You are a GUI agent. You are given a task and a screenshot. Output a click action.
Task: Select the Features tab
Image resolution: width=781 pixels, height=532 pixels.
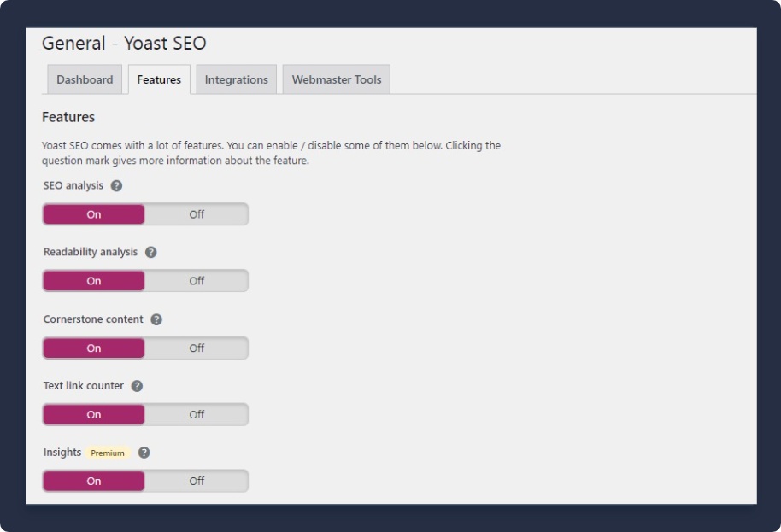click(159, 79)
